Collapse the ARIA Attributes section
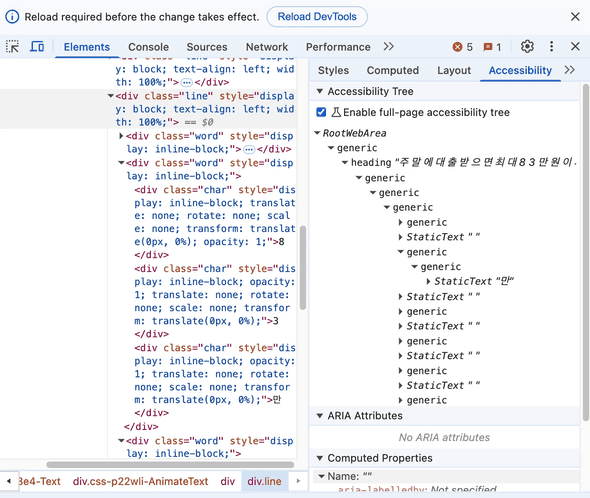 tap(320, 416)
